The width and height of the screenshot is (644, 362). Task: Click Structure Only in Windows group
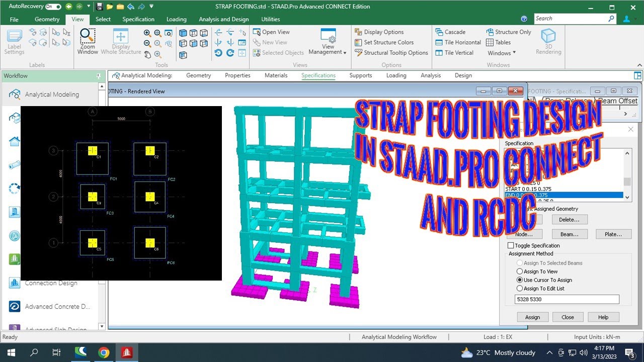509,32
